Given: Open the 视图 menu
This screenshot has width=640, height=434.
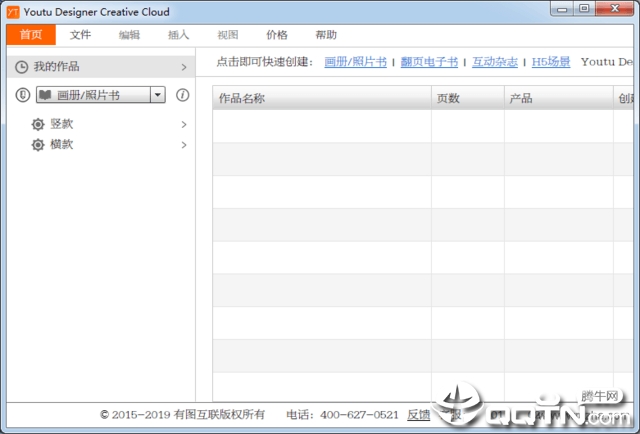Looking at the screenshot, I should point(227,35).
